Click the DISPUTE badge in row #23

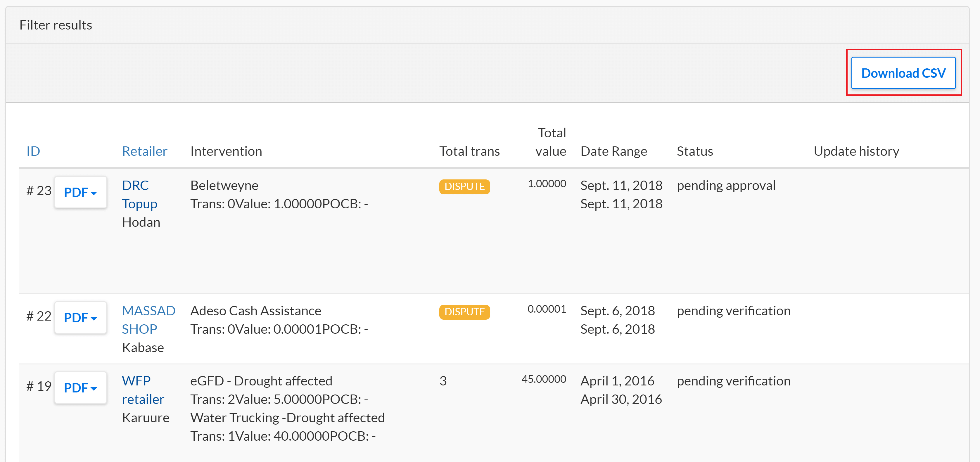coord(464,187)
